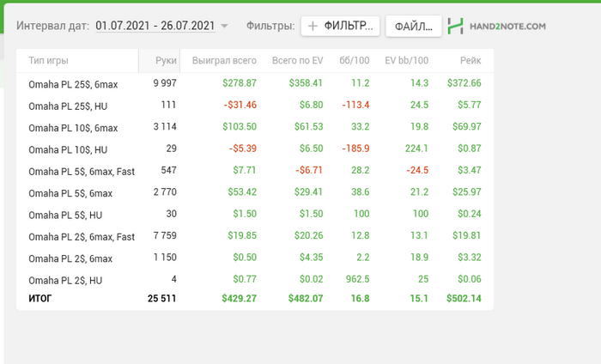Click won value $7.71
This screenshot has height=364, width=601.
click(x=245, y=171)
